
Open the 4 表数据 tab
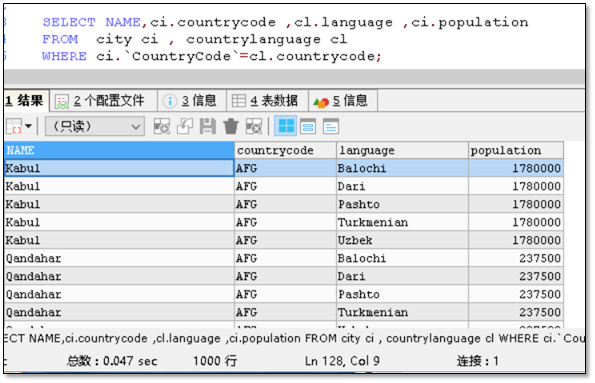coord(267,101)
